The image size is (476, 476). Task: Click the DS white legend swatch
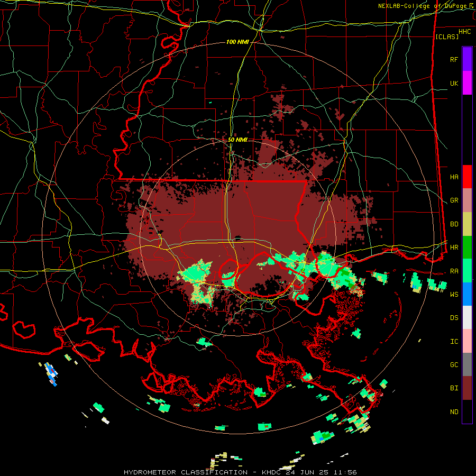[467, 317]
